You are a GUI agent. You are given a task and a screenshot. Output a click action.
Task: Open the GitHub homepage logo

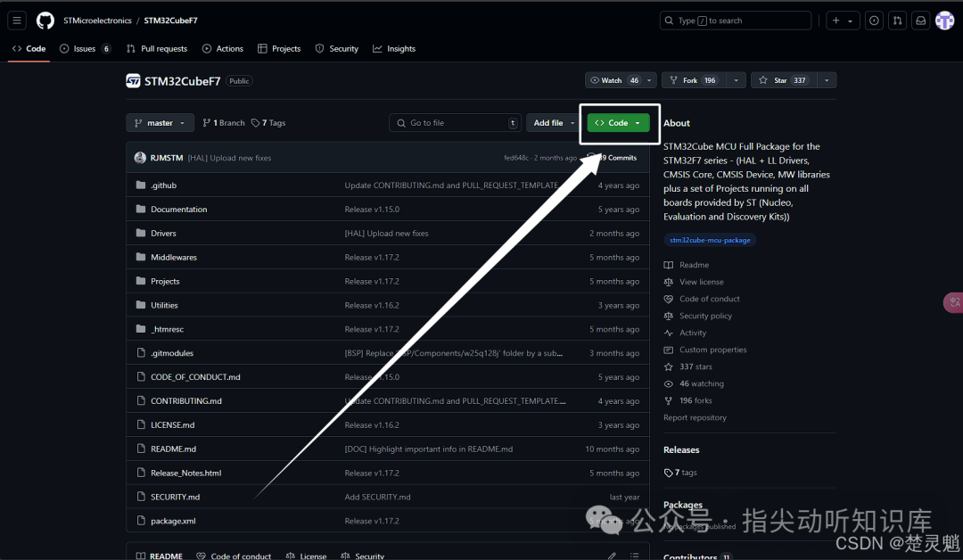point(45,21)
